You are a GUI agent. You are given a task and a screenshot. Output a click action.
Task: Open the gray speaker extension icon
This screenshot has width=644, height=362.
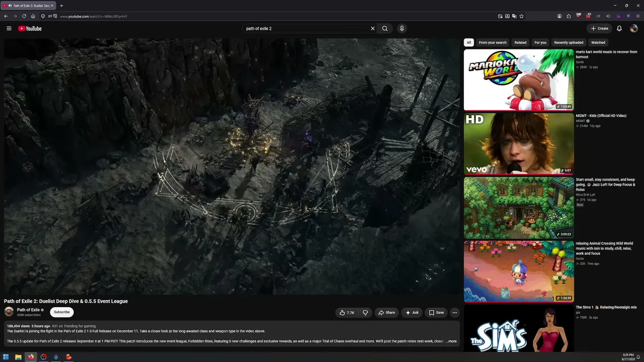pyautogui.click(x=608, y=16)
